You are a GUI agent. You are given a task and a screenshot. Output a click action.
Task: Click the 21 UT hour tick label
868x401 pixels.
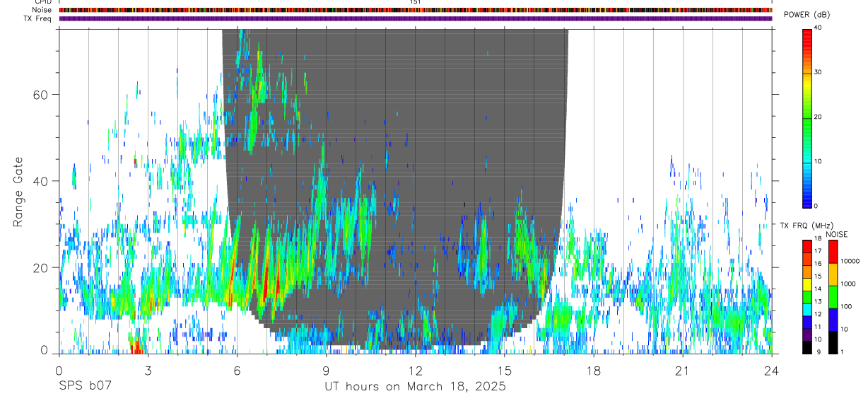[682, 371]
